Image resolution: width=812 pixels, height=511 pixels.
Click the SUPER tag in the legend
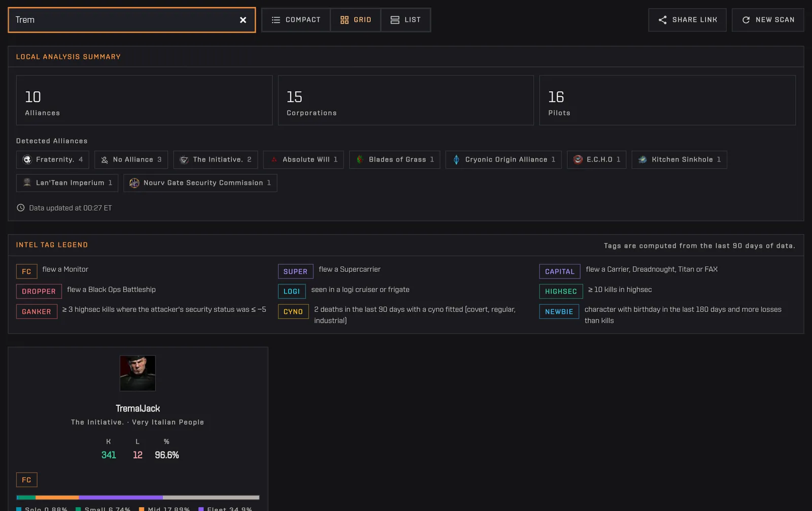pyautogui.click(x=295, y=272)
